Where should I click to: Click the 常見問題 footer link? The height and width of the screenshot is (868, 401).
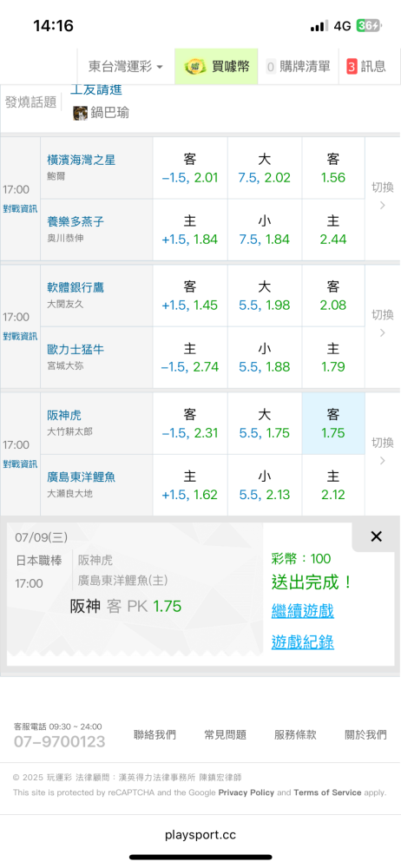[x=225, y=734]
